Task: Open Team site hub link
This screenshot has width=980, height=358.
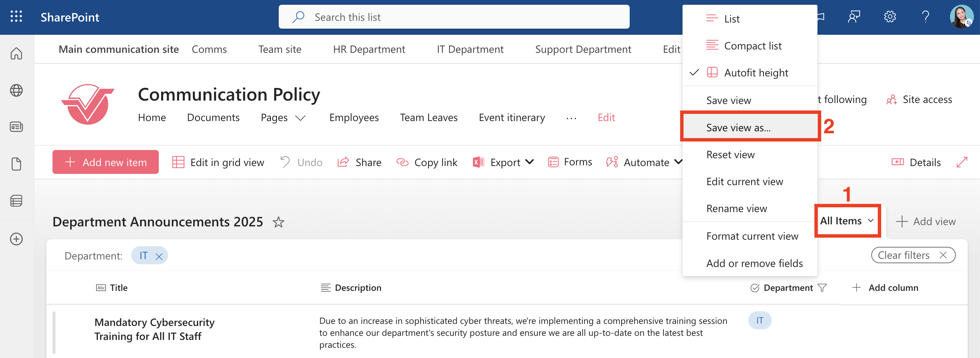Action: [x=280, y=49]
